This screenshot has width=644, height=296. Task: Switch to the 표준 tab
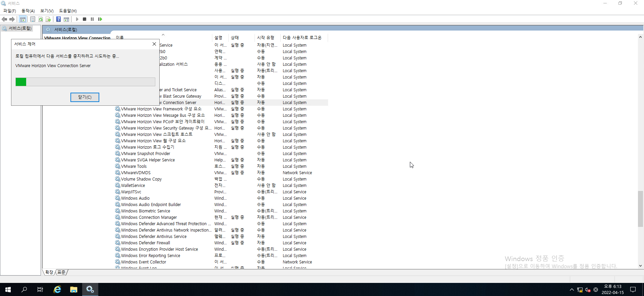coord(61,272)
